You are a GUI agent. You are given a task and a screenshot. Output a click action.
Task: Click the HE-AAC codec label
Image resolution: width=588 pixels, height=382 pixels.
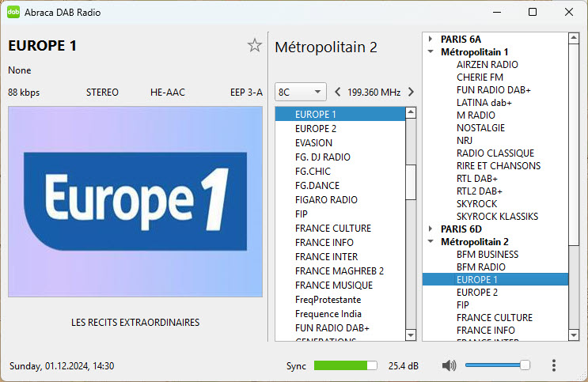coord(168,93)
